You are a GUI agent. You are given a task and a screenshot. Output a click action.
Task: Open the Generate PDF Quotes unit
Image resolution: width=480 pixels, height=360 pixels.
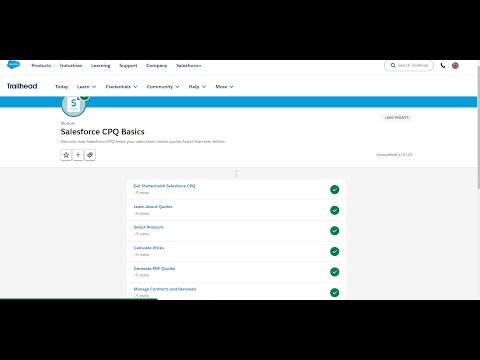154,269
